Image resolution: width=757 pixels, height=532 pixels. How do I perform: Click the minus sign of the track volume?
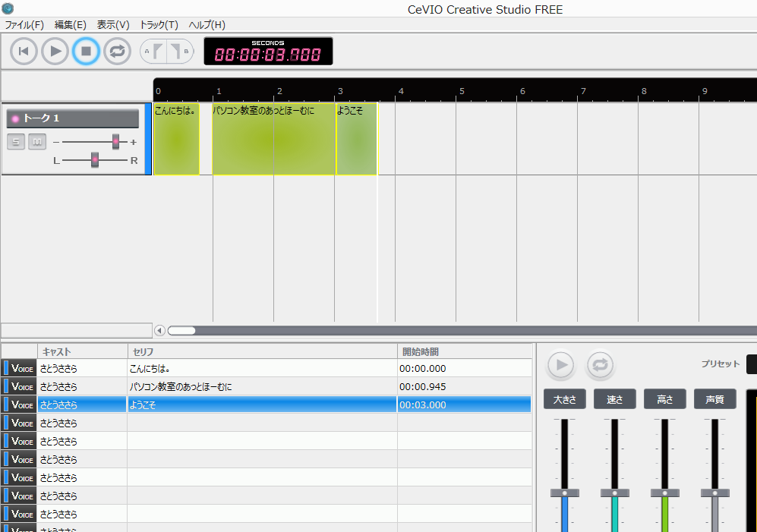tap(56, 142)
